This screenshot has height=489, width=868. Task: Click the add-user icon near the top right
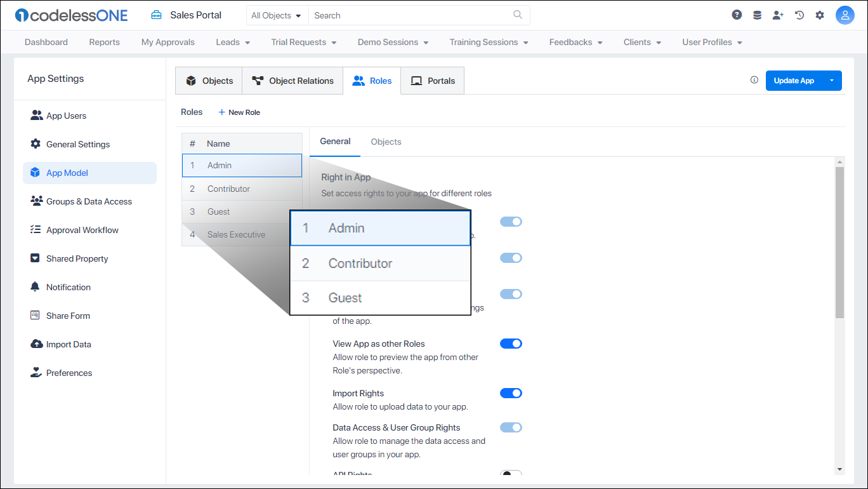(778, 14)
